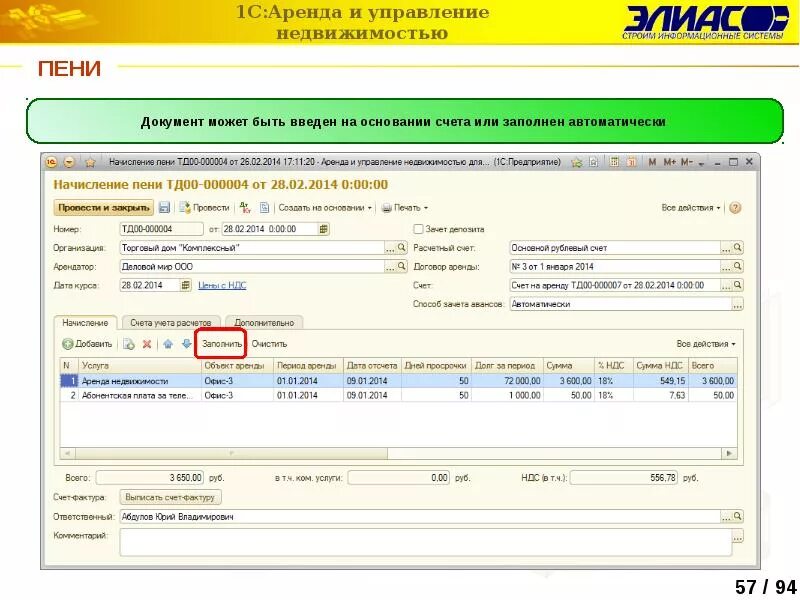Viewport: 800px width, 600px height.
Task: Open the Арендатор field magnifier icon
Action: coord(402,266)
